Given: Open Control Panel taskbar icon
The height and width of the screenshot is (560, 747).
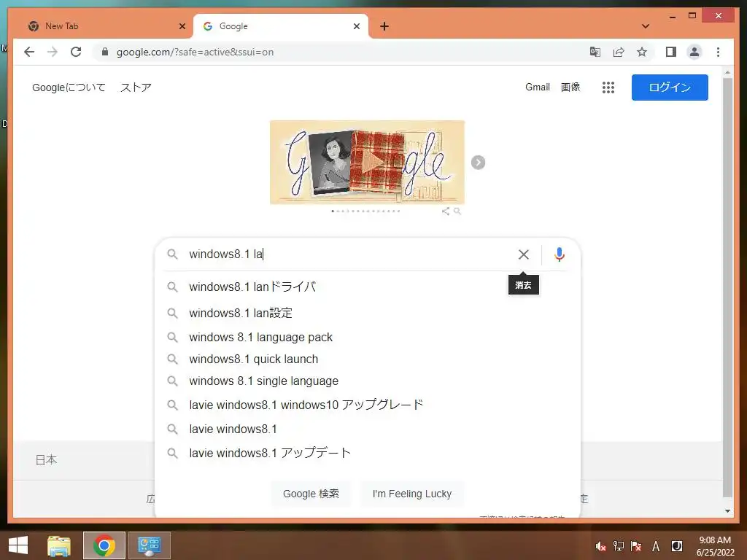Looking at the screenshot, I should tap(149, 545).
